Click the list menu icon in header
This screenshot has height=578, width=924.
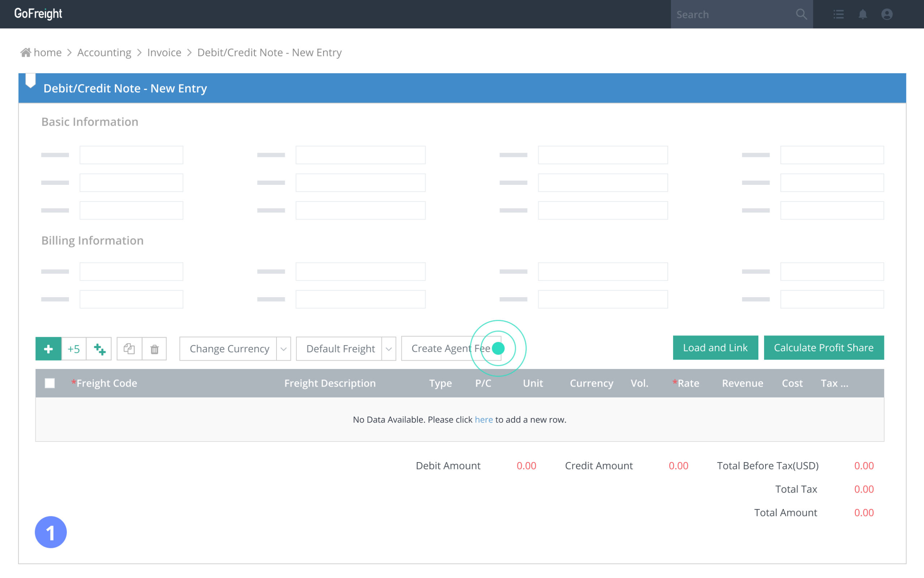point(838,14)
